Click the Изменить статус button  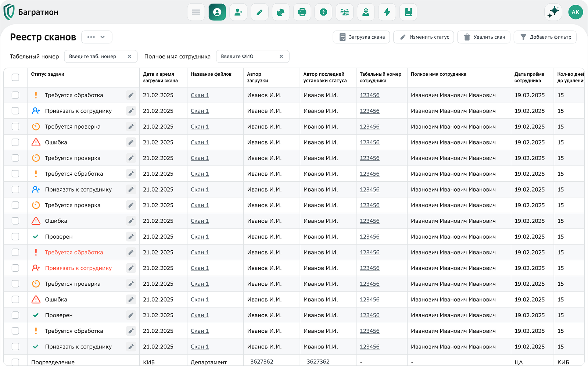point(424,37)
